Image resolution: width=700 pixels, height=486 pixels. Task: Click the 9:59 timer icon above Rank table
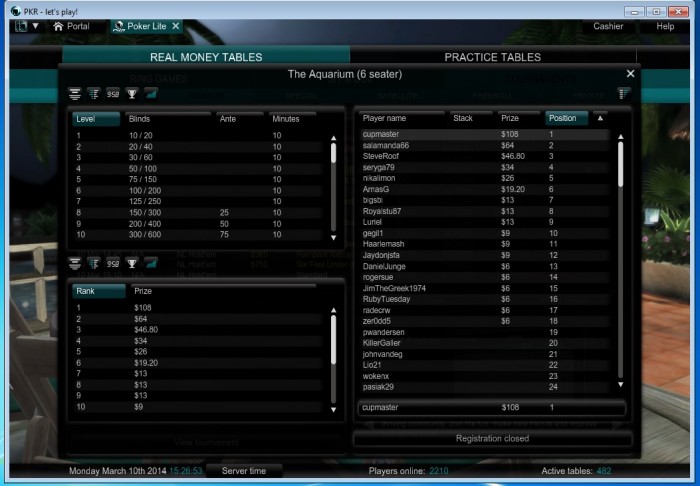pyautogui.click(x=113, y=263)
